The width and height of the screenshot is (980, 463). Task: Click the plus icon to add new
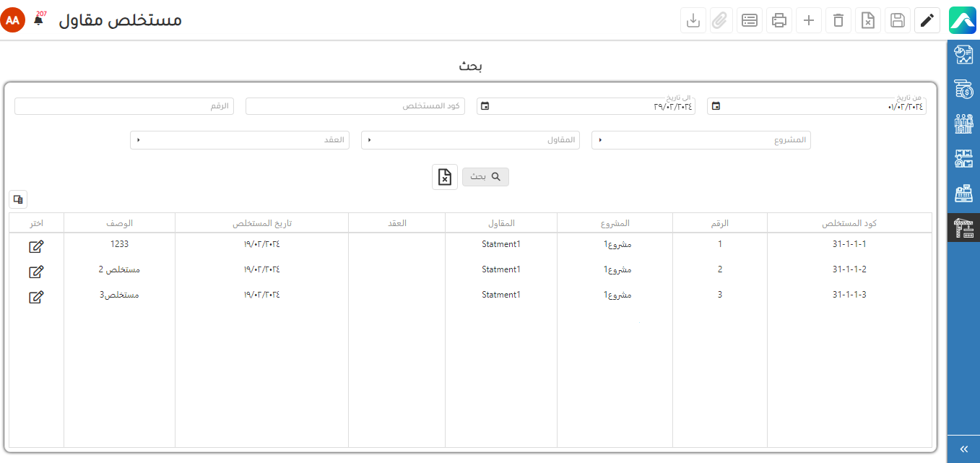point(809,20)
